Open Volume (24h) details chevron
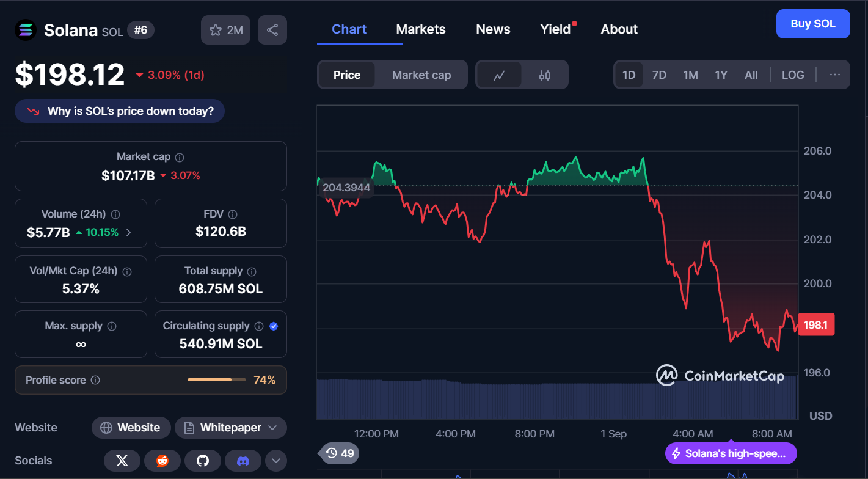 128,232
